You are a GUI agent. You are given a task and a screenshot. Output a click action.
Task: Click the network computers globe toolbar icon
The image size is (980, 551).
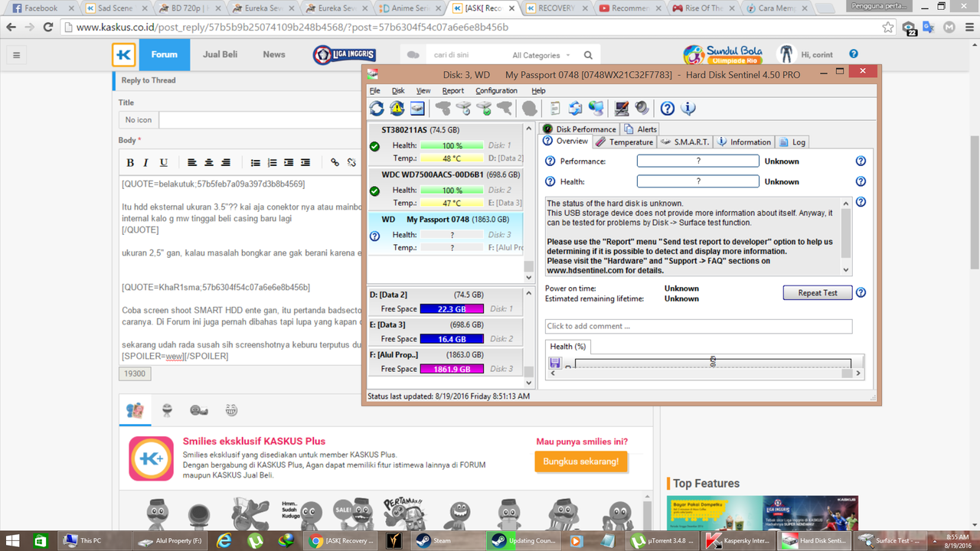point(596,109)
